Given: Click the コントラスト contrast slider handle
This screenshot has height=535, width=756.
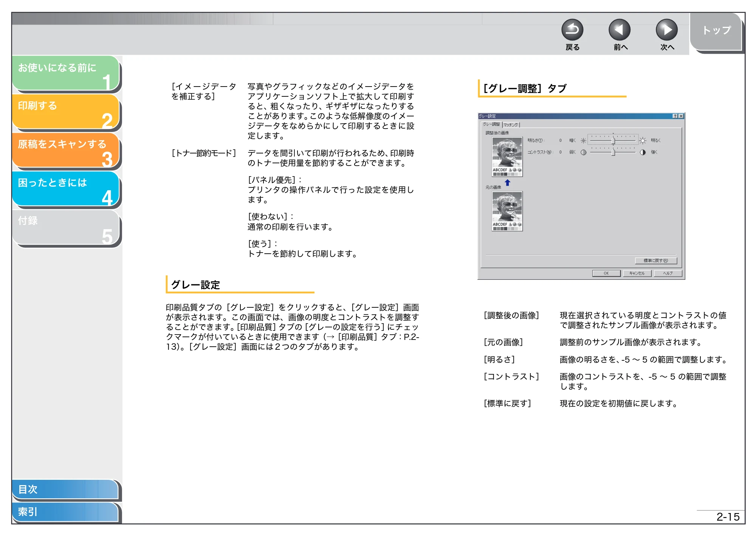Looking at the screenshot, I should point(613,152).
